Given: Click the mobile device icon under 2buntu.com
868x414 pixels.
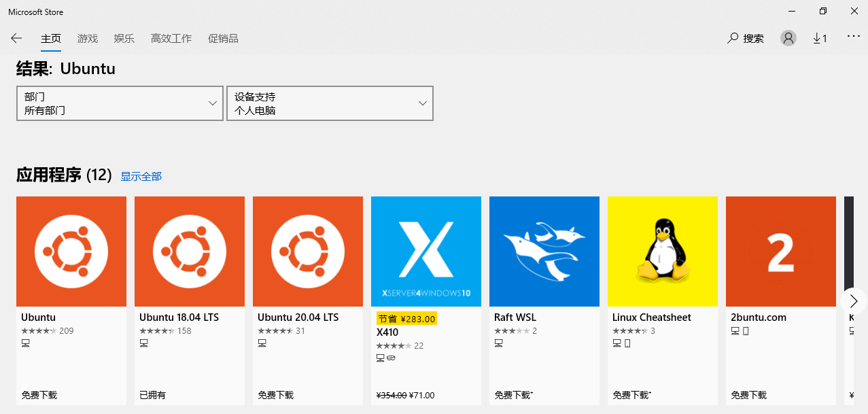Looking at the screenshot, I should [746, 331].
